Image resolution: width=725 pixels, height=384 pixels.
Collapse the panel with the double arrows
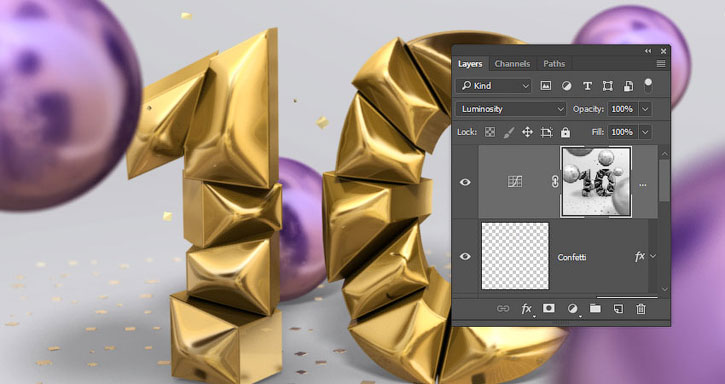point(648,51)
